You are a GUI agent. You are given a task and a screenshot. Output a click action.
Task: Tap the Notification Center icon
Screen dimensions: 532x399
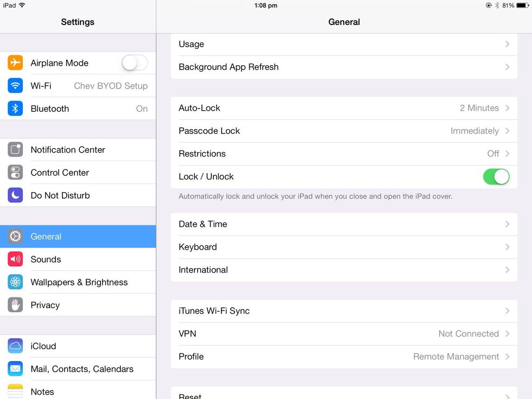tap(15, 150)
